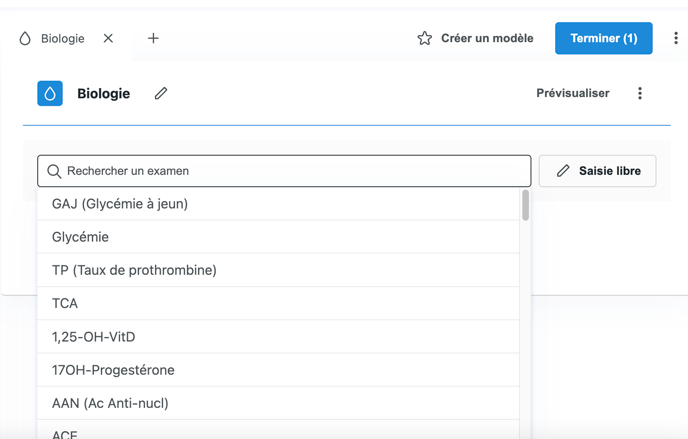688x439 pixels.
Task: Select GAJ (Glycémie à jeun) from the list
Action: click(120, 204)
